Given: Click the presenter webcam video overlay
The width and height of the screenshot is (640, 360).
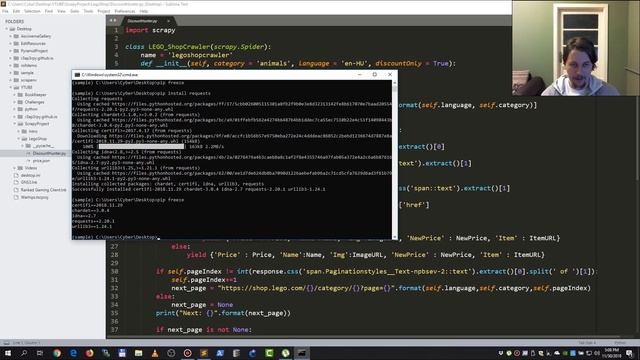Looking at the screenshot, I should click(576, 48).
